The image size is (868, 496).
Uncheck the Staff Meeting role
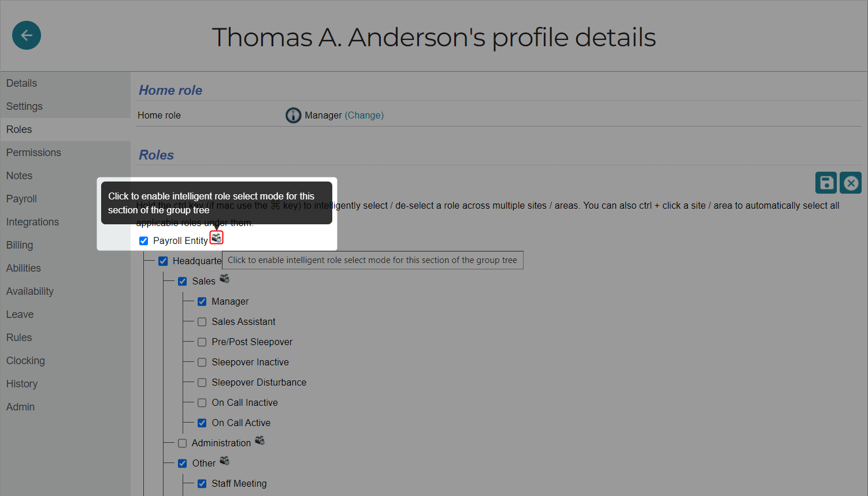click(202, 483)
